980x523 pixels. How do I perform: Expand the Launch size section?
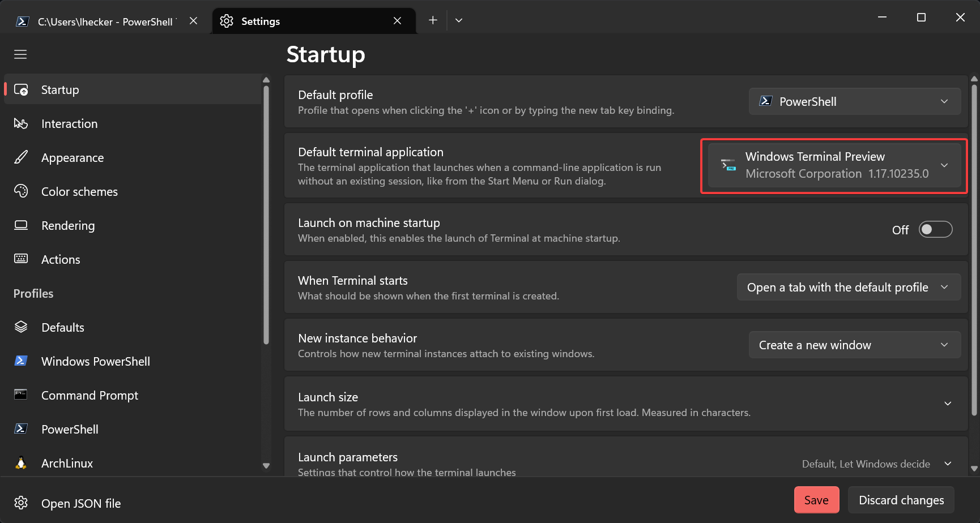tap(626, 404)
